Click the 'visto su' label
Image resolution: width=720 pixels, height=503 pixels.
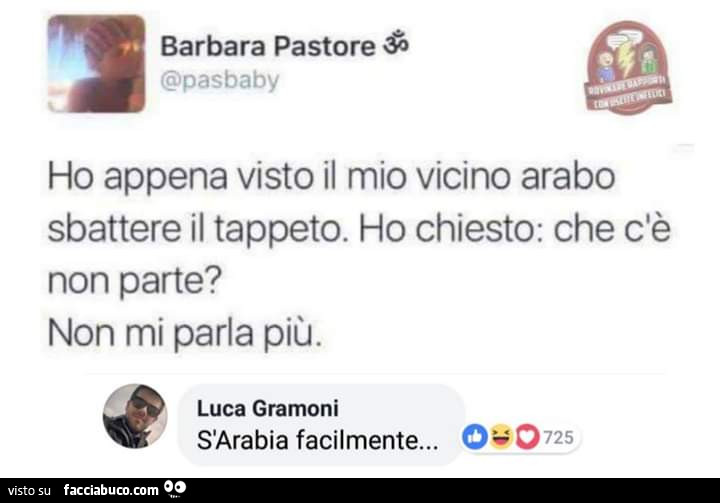pyautogui.click(x=29, y=491)
